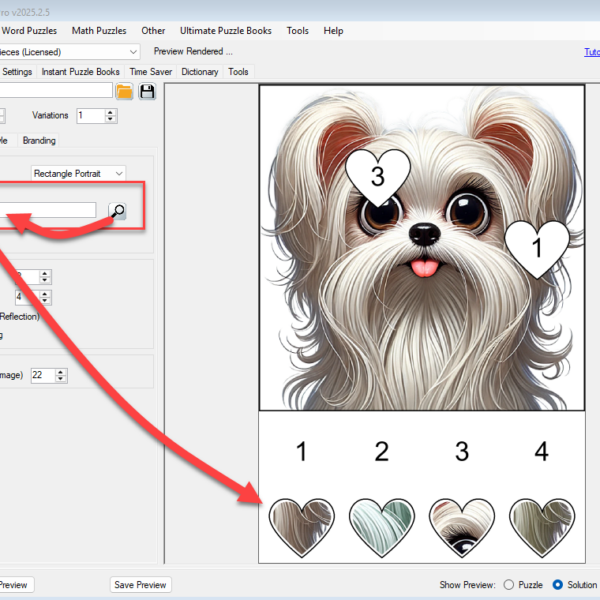
Task: Select the Puzzle preview radio button
Action: click(509, 585)
